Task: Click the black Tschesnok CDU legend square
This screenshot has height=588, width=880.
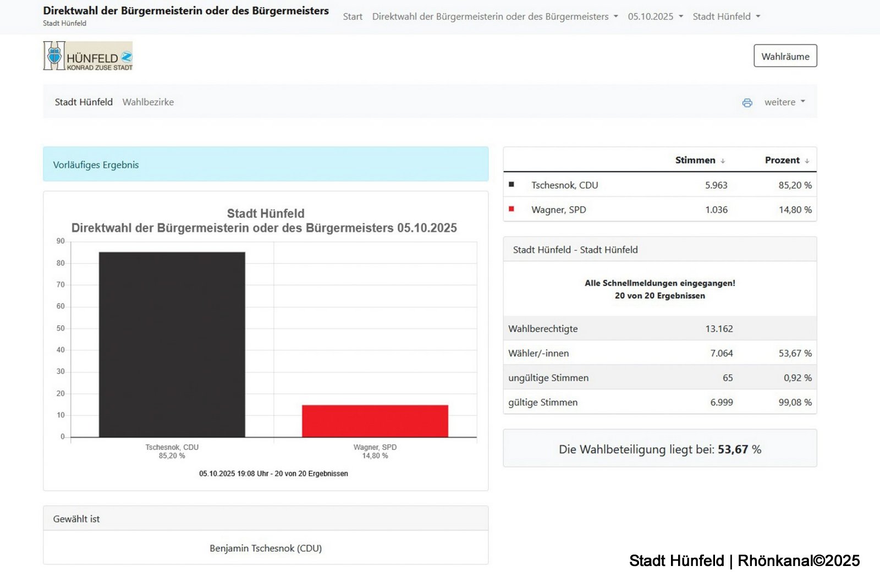Action: tap(512, 185)
